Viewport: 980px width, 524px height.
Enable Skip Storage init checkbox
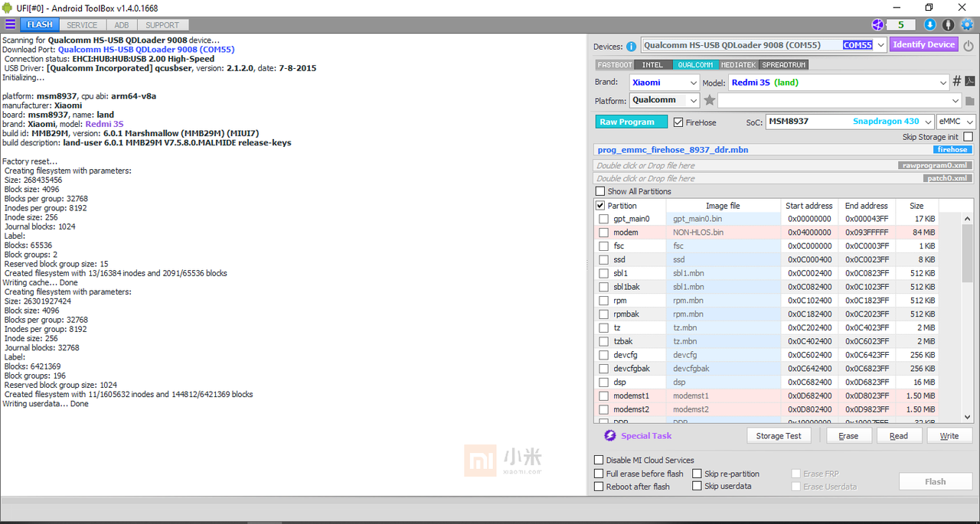(x=968, y=137)
